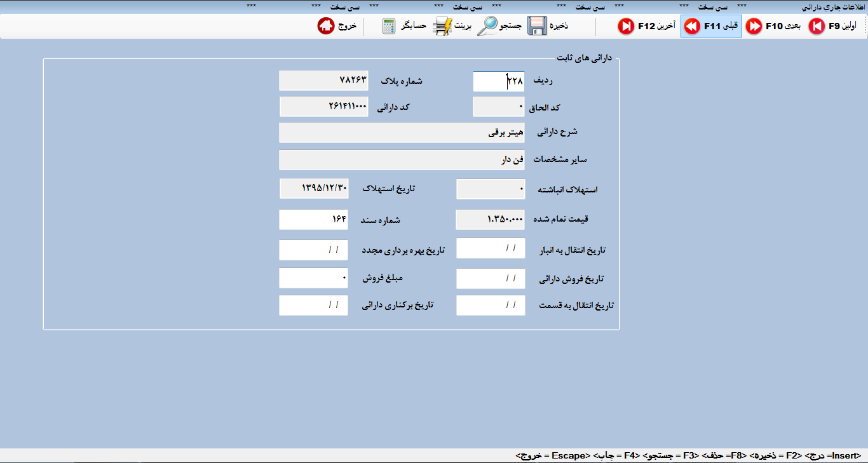Jump to first record (اولین F9) icon
This screenshot has width=868, height=463.
coord(817,26)
